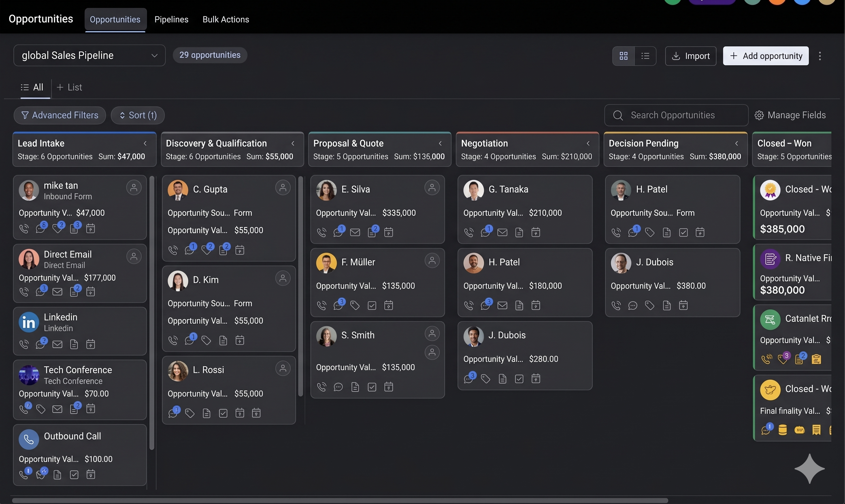Image resolution: width=845 pixels, height=504 pixels.
Task: Open Manage Fields settings
Action: [x=790, y=116]
